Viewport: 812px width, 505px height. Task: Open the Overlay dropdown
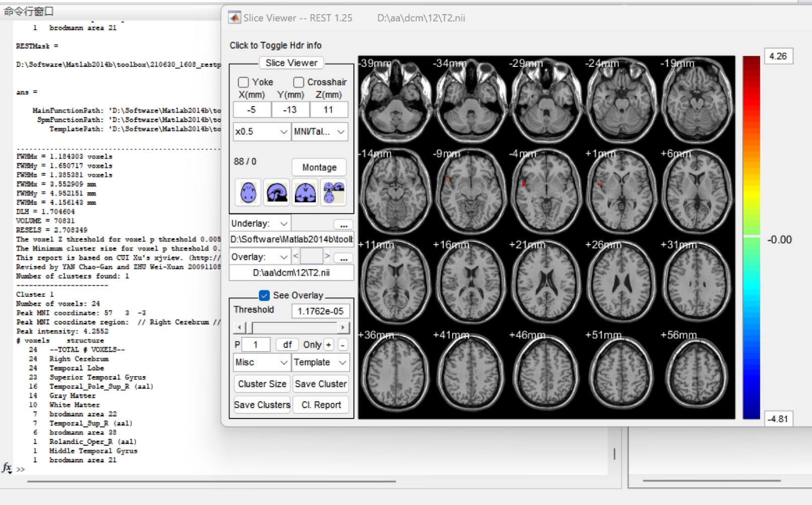tap(260, 257)
